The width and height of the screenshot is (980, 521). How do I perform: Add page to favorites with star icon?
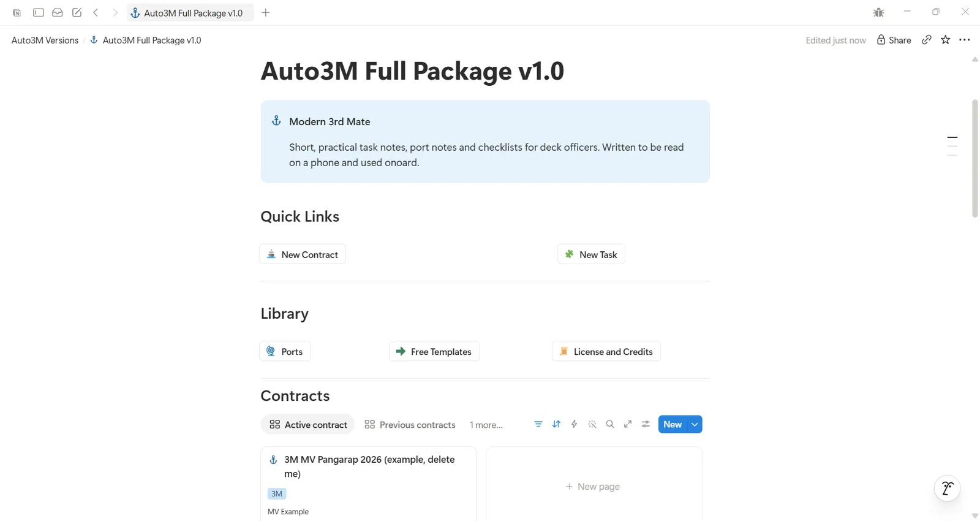pos(946,40)
